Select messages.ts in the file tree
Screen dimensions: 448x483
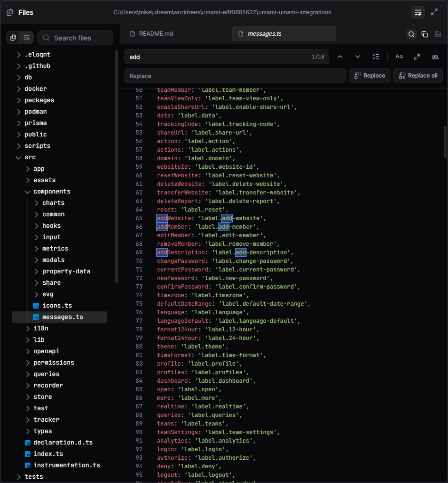click(x=60, y=317)
